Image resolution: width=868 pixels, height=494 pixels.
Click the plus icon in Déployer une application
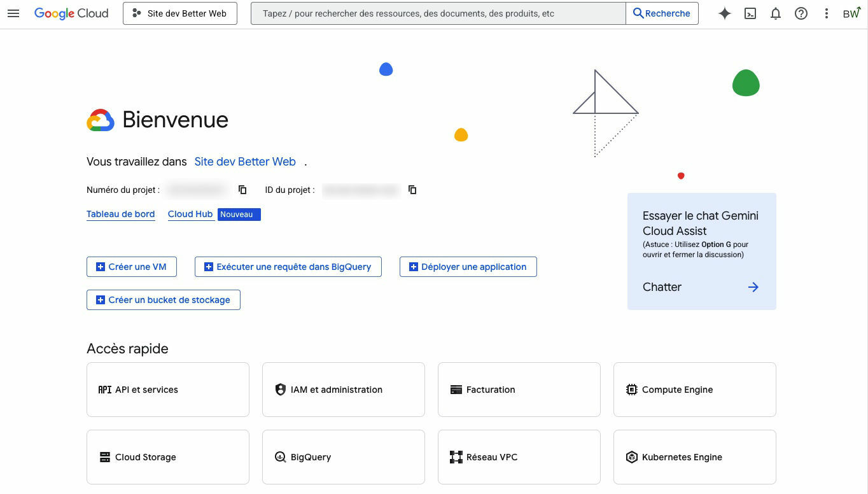(x=414, y=267)
